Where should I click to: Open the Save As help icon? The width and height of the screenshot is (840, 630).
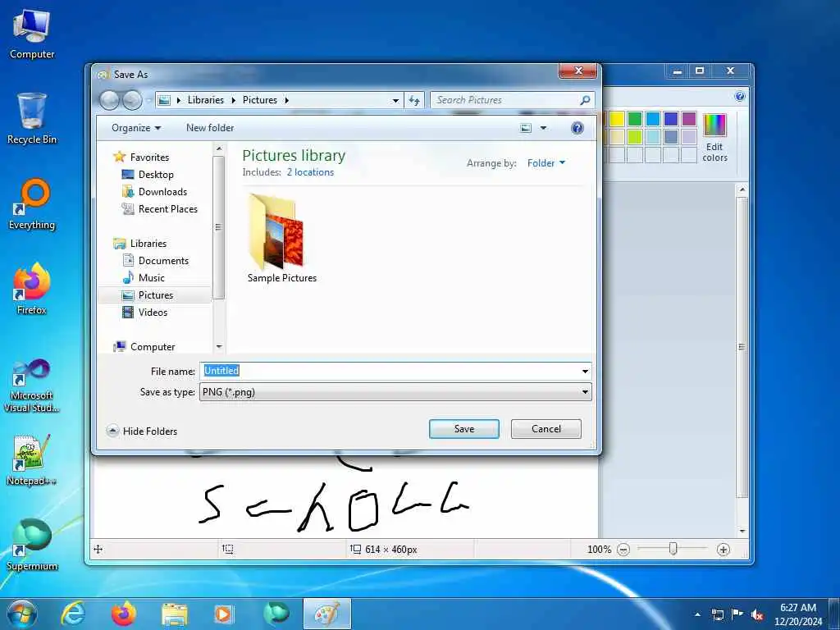[577, 128]
